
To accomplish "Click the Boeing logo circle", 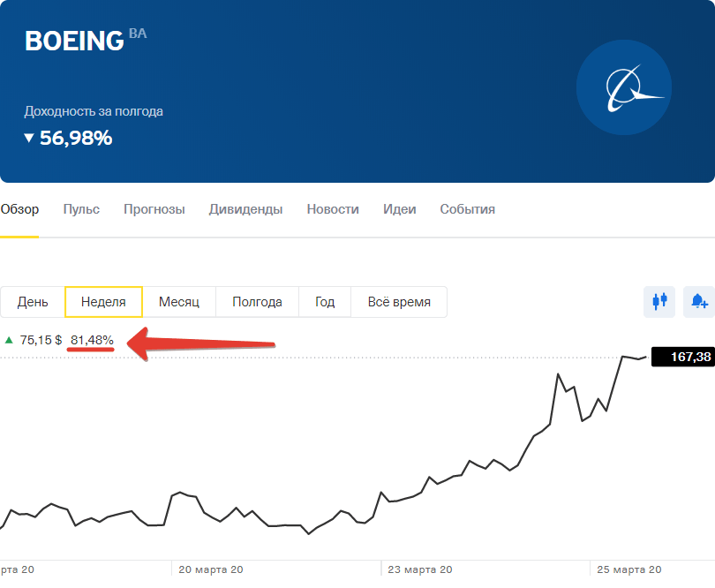I will 624,87.
